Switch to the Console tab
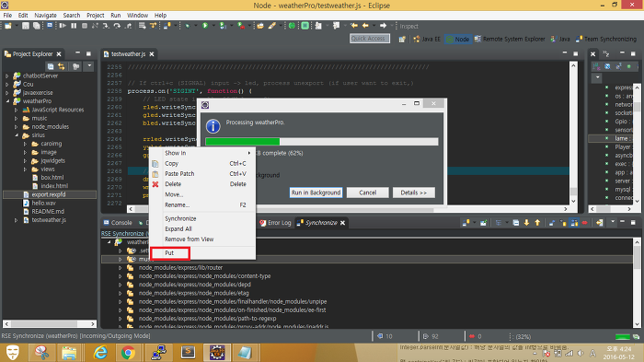This screenshot has width=644, height=362. (x=118, y=223)
